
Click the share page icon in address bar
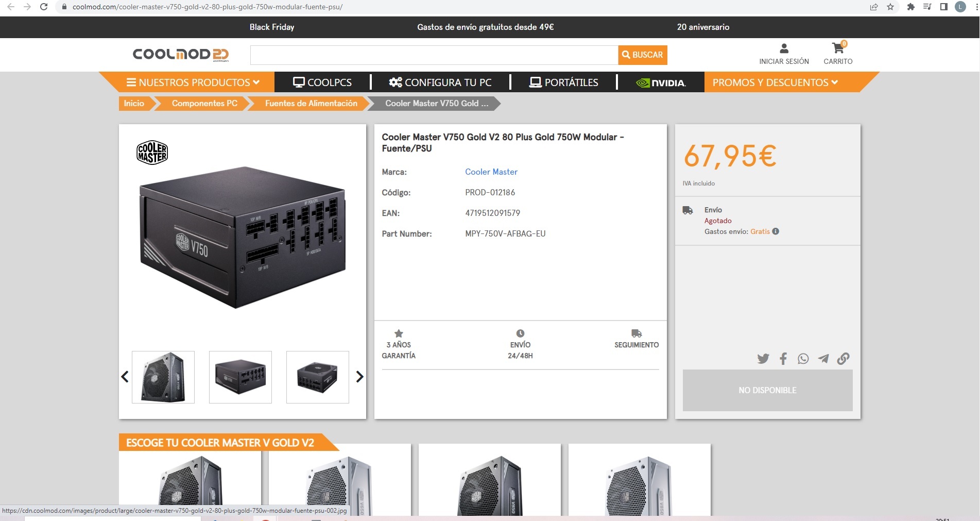click(x=874, y=7)
